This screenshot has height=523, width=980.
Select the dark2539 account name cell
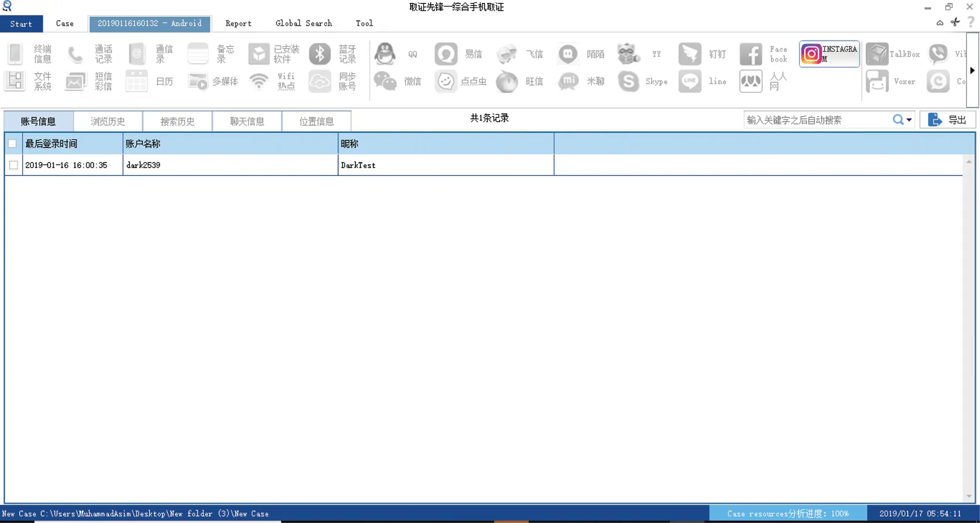[230, 165]
